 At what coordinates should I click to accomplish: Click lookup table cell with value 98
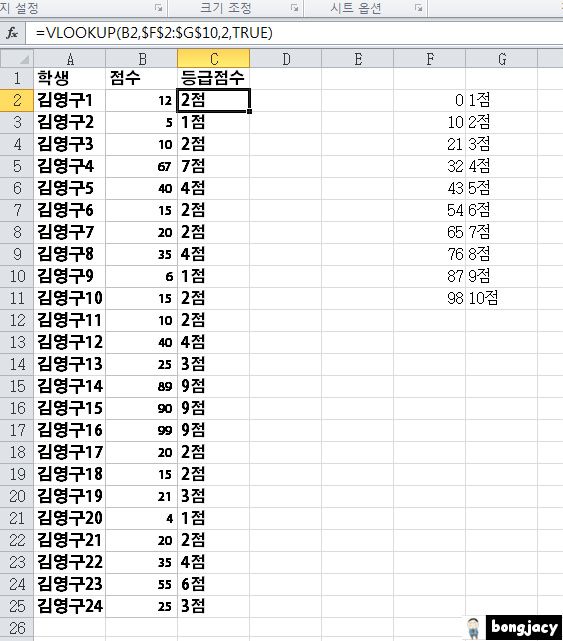430,298
